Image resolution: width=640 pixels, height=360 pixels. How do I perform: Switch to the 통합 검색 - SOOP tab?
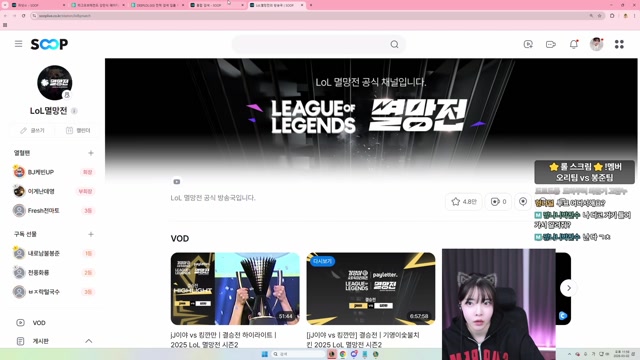pyautogui.click(x=216, y=5)
